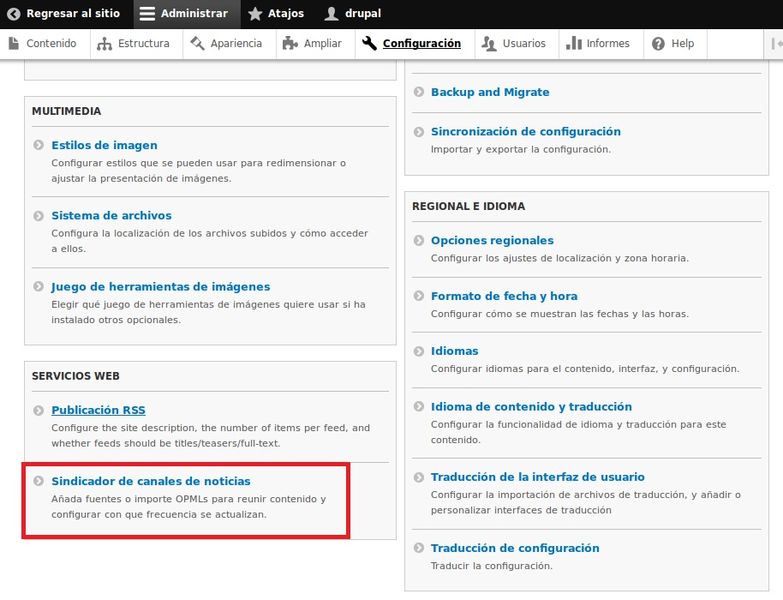The height and width of the screenshot is (600, 783).
Task: Click the wrench icon beside Configuración
Action: 370,43
